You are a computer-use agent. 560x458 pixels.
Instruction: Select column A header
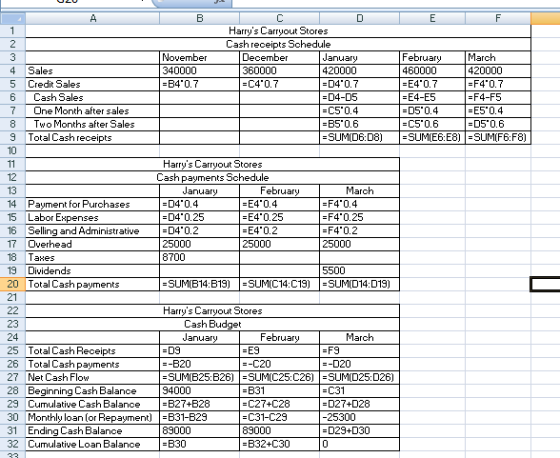point(92,18)
